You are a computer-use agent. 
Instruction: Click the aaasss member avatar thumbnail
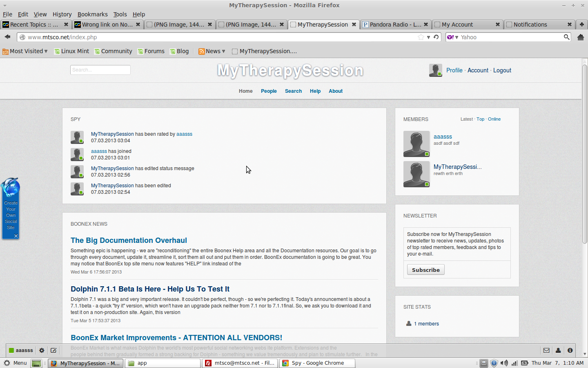(x=416, y=144)
